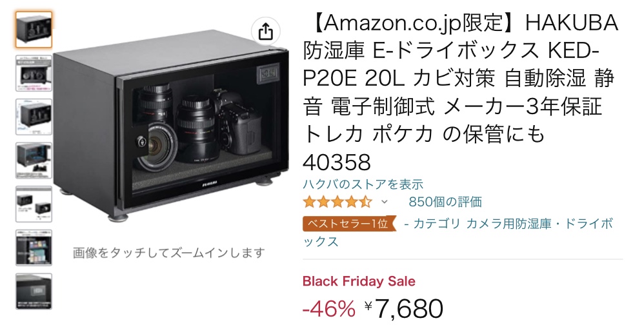
Task: Select the fifth thumbnail showing two boxes
Action: [x=34, y=204]
